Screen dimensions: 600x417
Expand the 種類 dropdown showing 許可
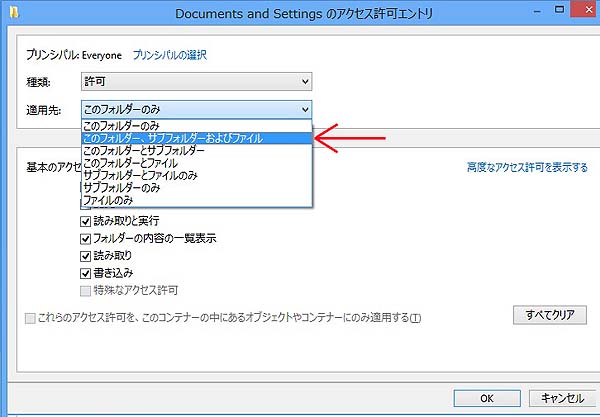tap(196, 81)
